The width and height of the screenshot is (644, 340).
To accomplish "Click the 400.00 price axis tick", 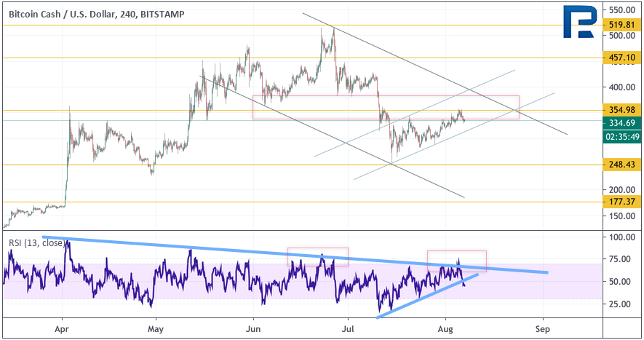I will click(622, 87).
